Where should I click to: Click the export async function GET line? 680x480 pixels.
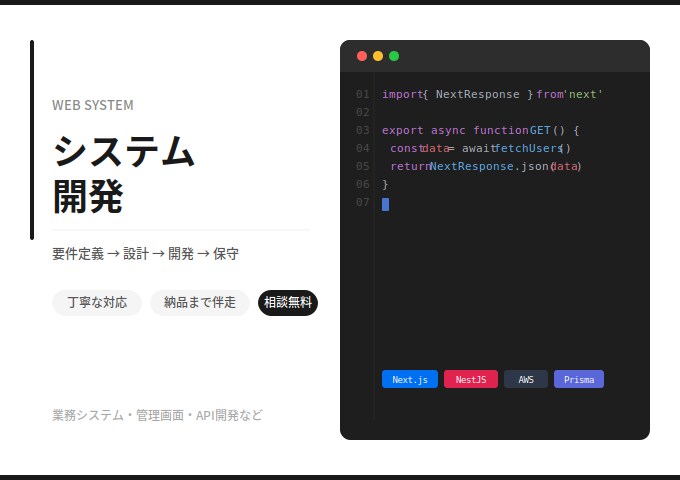[x=481, y=131]
